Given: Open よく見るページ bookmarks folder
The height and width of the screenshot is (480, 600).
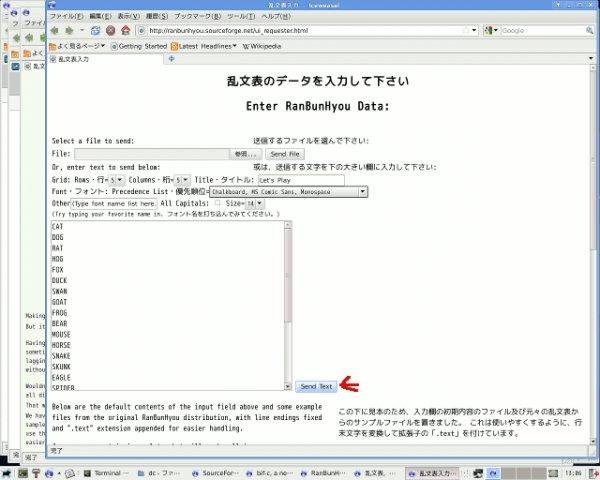Looking at the screenshot, I should pos(77,46).
